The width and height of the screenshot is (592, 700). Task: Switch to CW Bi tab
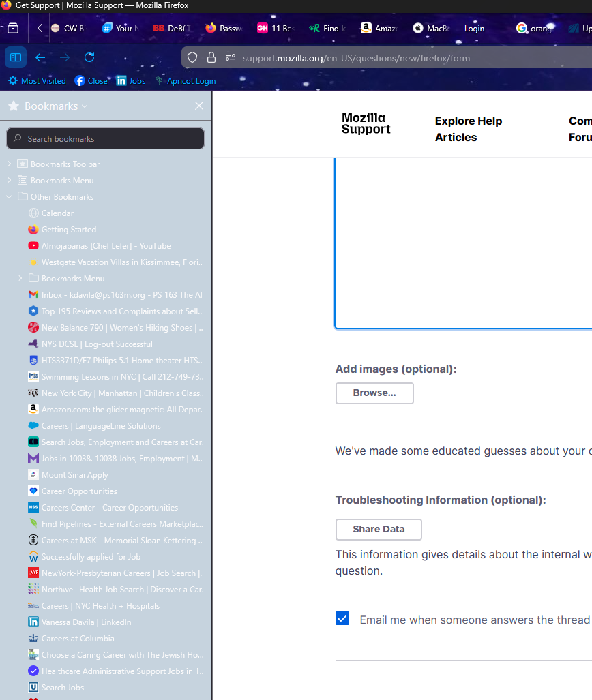click(x=70, y=29)
